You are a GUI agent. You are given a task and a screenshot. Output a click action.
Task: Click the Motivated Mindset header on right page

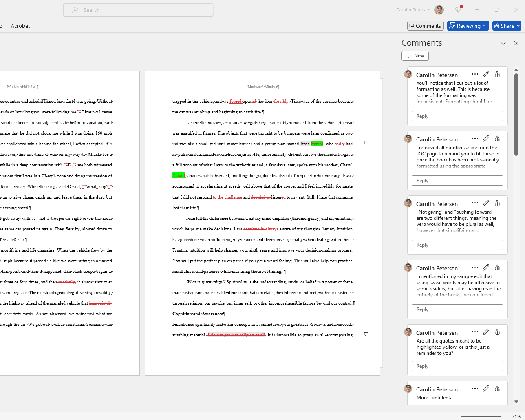point(263,87)
